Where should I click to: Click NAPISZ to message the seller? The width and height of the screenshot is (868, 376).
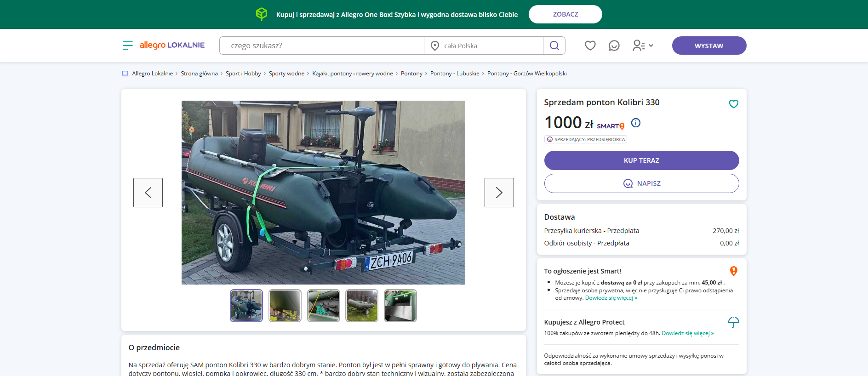click(642, 183)
